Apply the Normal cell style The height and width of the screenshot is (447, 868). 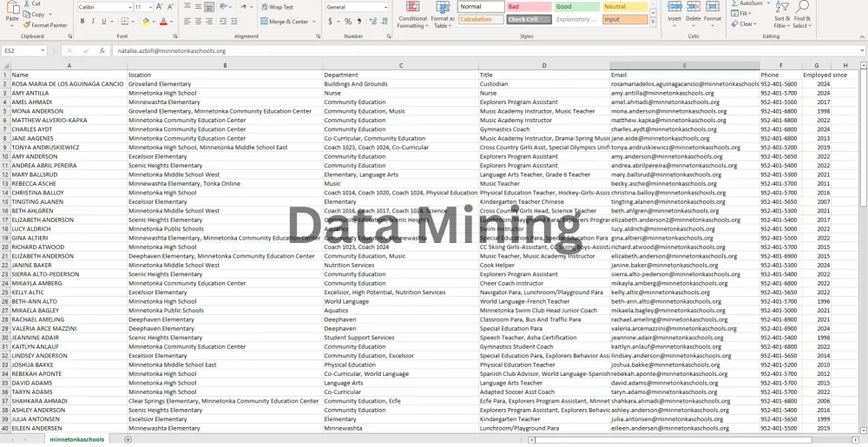481,7
